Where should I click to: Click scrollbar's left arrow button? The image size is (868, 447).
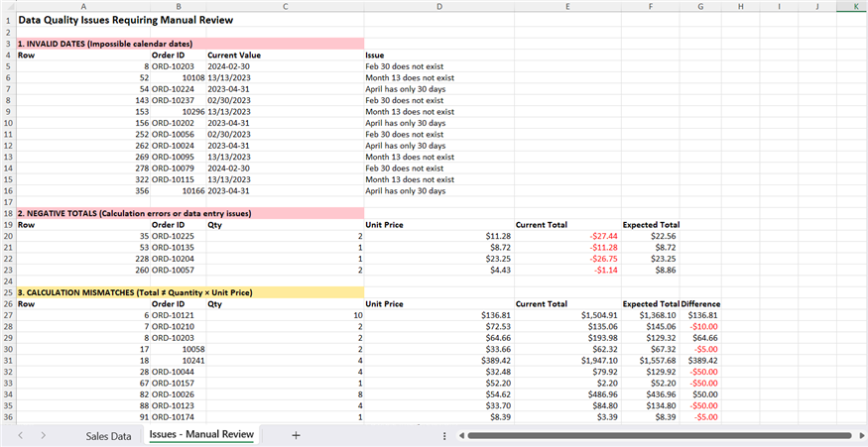tap(460, 436)
